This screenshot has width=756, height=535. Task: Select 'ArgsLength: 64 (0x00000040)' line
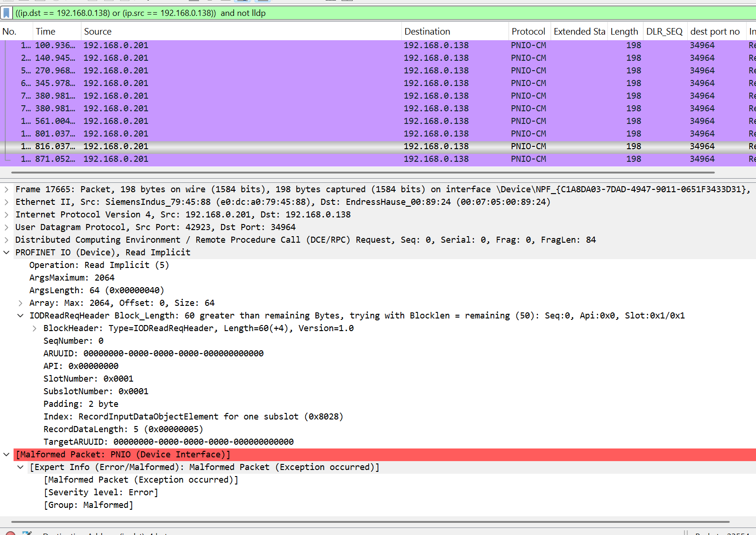pyautogui.click(x=97, y=290)
